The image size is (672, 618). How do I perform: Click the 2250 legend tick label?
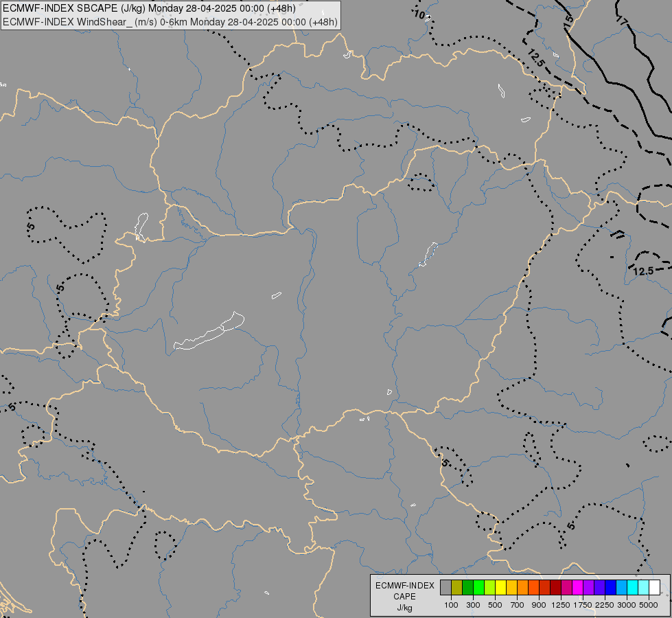604,605
